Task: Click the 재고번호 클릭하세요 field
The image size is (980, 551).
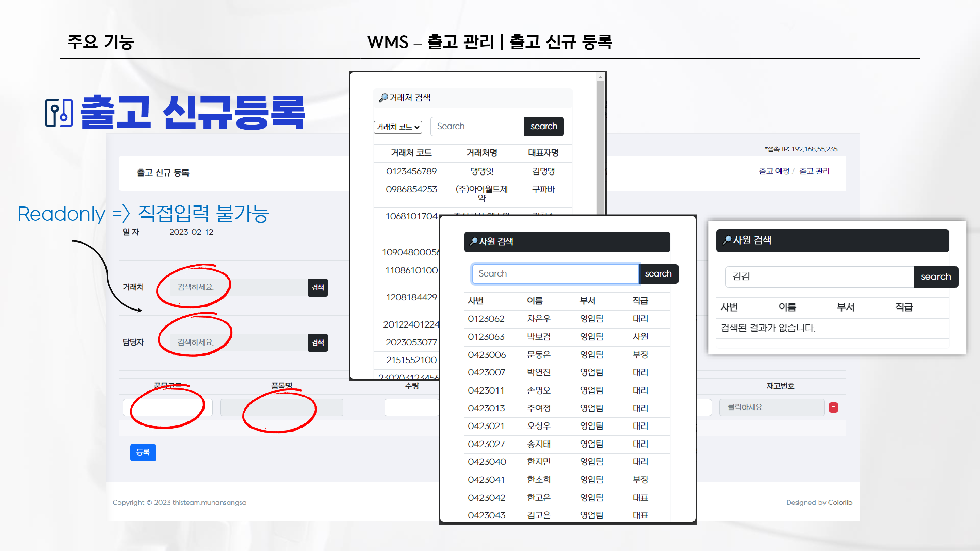Action: [771, 407]
